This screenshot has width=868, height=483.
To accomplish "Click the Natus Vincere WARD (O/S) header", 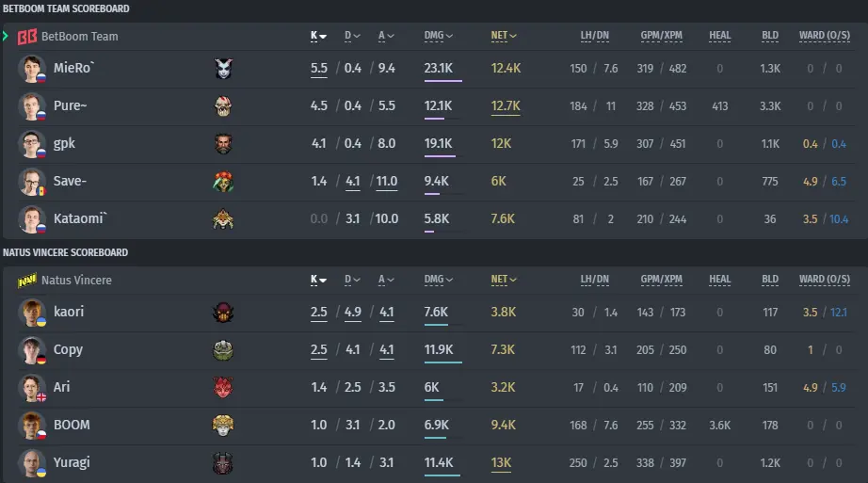I will [825, 280].
